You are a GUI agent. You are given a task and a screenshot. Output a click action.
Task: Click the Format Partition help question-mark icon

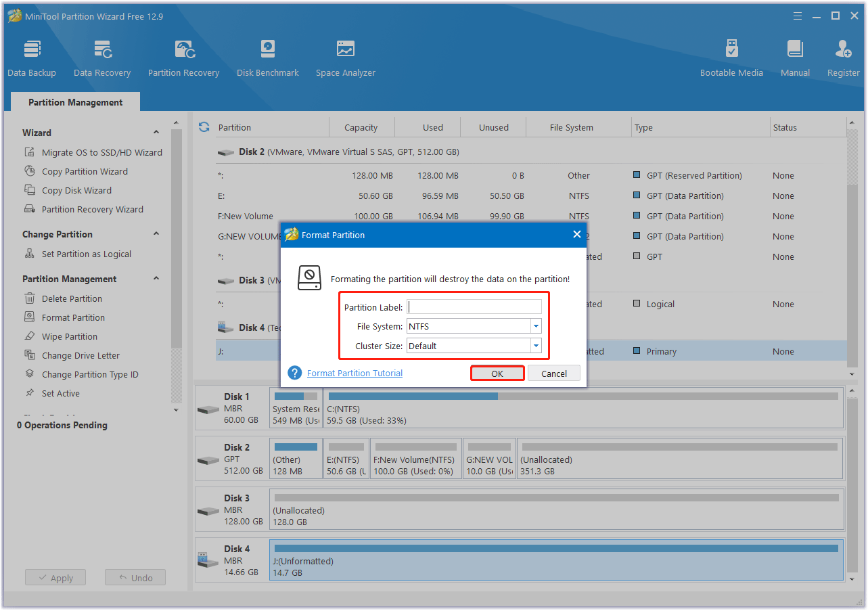click(294, 373)
